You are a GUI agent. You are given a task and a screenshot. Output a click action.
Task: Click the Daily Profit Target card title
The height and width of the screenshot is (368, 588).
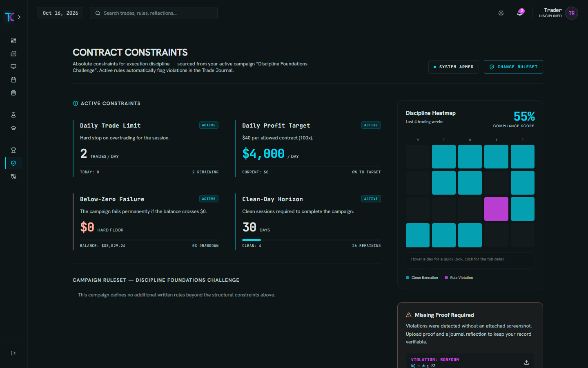pyautogui.click(x=276, y=126)
